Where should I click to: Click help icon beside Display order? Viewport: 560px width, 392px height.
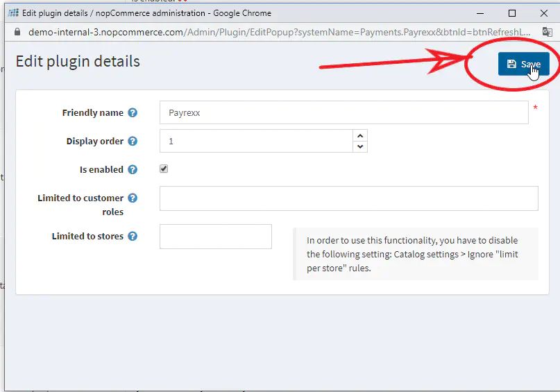coord(133,142)
